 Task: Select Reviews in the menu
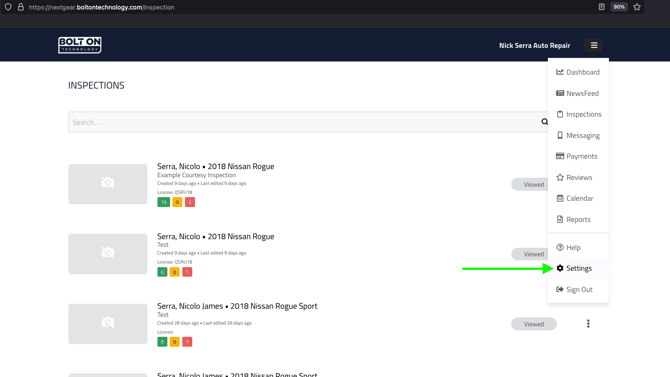tap(578, 177)
